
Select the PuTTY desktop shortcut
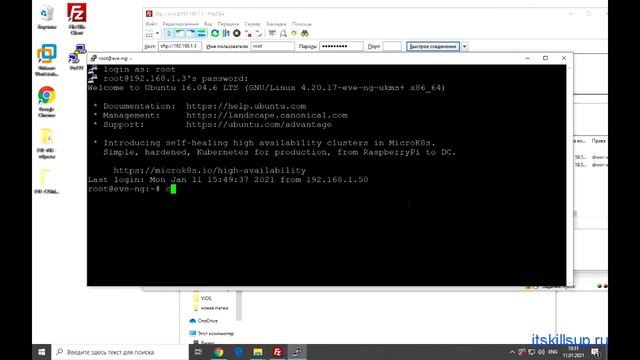click(77, 57)
